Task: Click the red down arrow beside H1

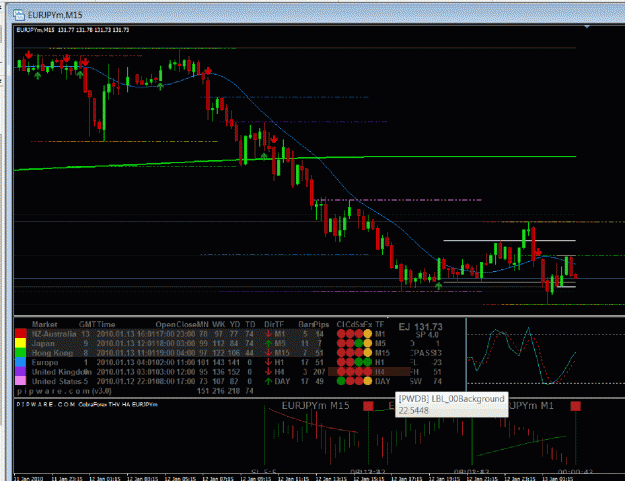Action: (x=269, y=363)
